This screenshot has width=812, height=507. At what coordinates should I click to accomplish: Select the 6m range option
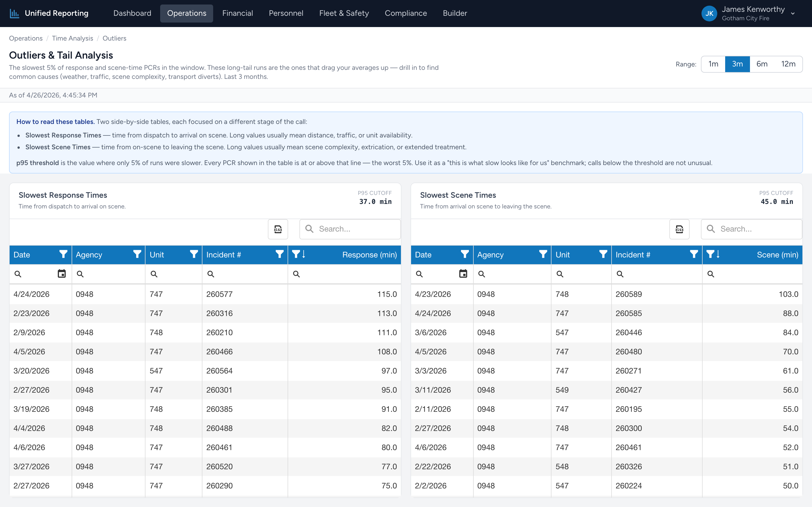coord(762,64)
